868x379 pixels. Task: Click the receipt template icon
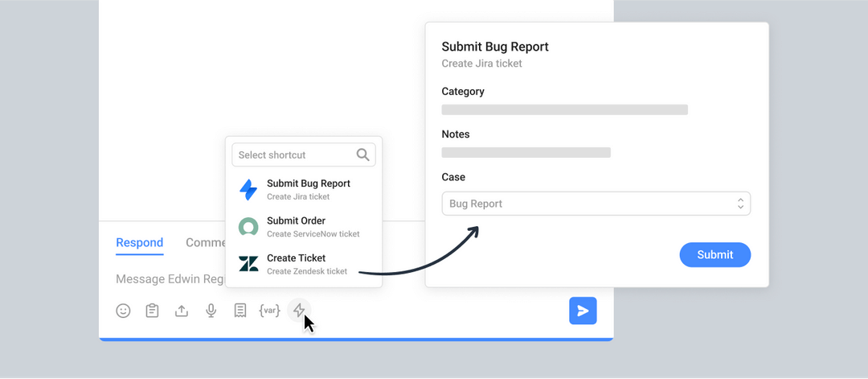click(x=240, y=311)
